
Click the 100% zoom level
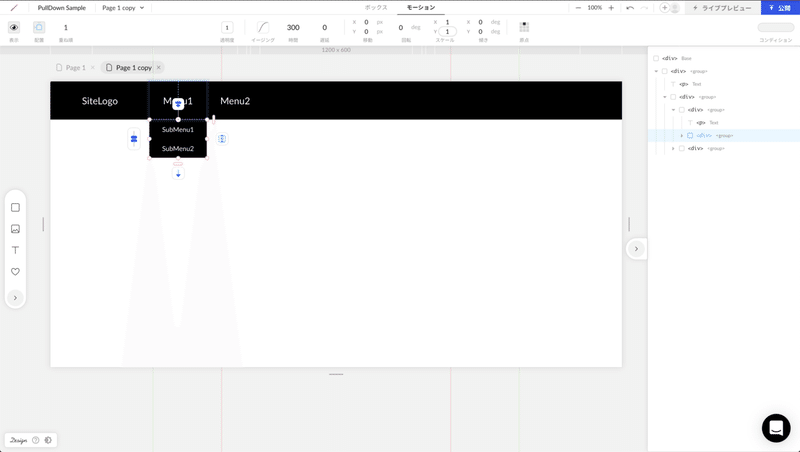pos(594,8)
